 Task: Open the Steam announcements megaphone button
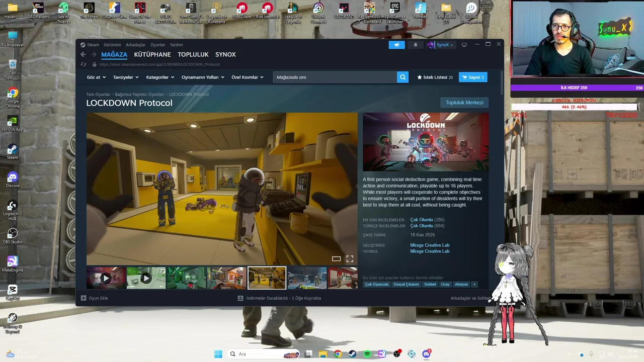coord(396,45)
